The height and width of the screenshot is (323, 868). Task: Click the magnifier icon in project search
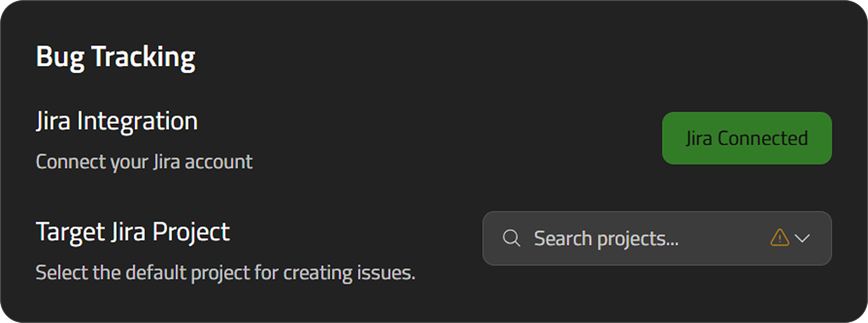[x=512, y=238]
